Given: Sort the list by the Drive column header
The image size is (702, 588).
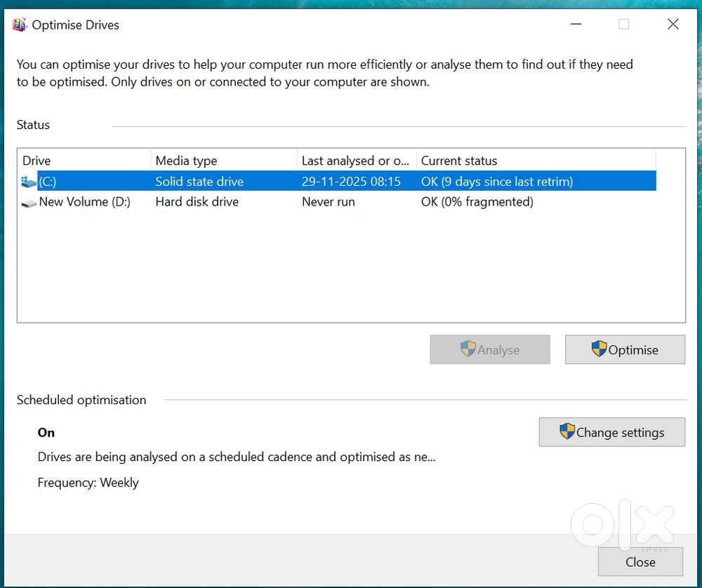Looking at the screenshot, I should (x=84, y=161).
